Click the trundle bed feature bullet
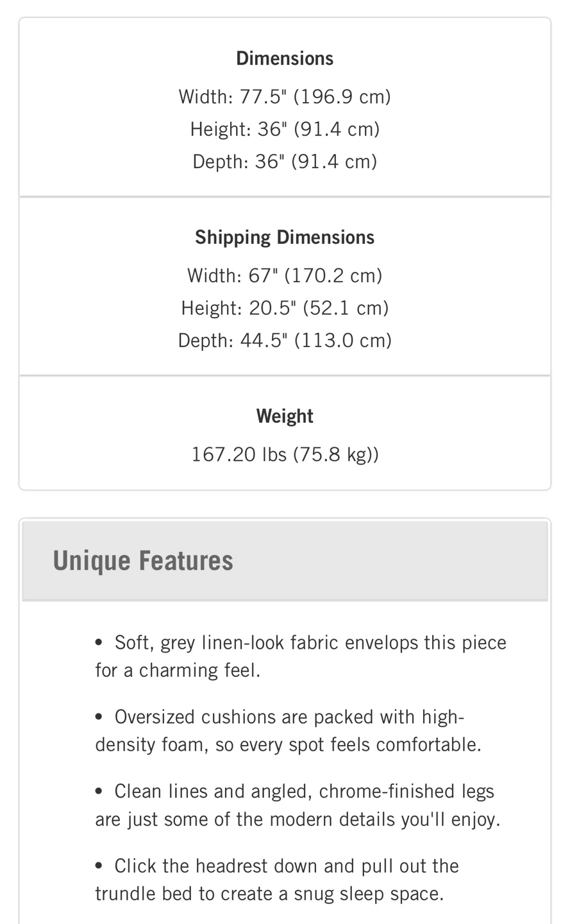This screenshot has width=570, height=924. (277, 880)
